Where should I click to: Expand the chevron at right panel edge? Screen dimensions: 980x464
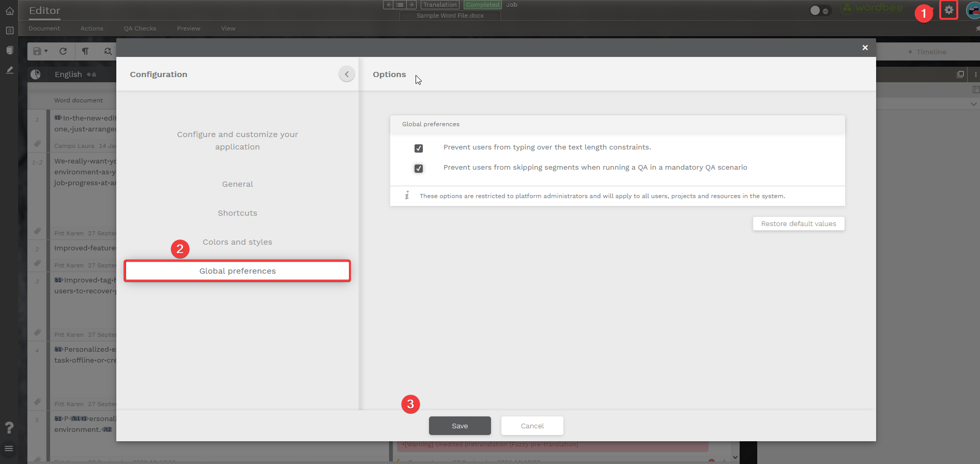[x=974, y=104]
